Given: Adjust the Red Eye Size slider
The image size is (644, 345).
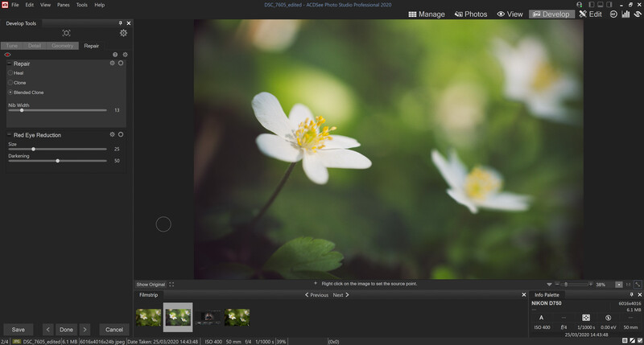Looking at the screenshot, I should pyautogui.click(x=57, y=149).
